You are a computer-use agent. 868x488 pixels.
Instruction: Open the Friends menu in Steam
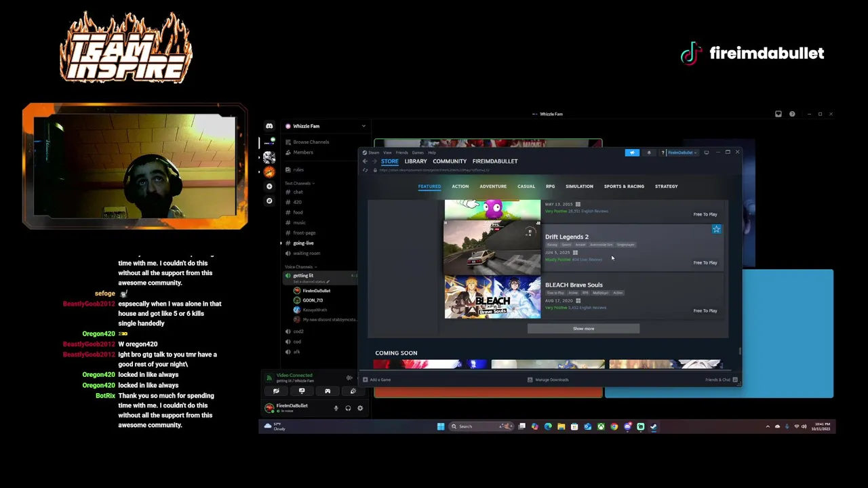(401, 152)
